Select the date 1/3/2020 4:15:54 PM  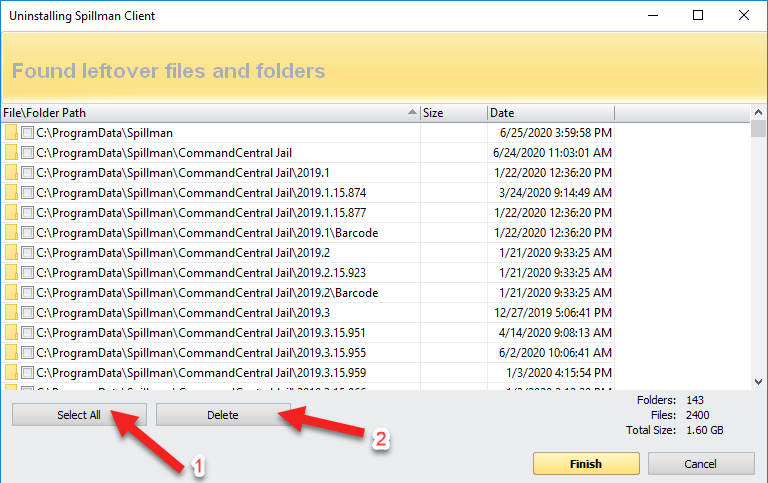(x=559, y=373)
